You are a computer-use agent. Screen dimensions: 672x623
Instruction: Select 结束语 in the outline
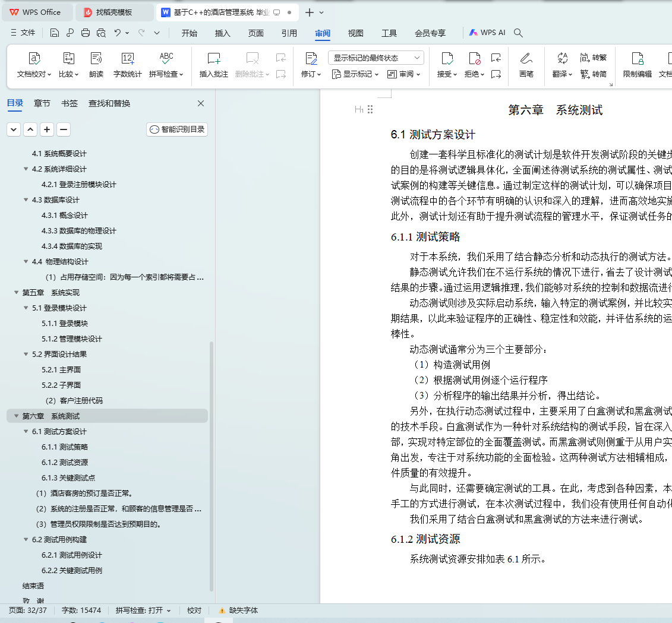[x=33, y=586]
